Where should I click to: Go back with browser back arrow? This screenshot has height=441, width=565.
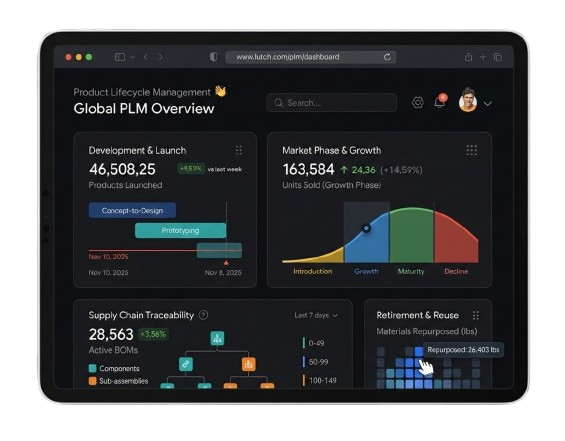[x=146, y=57]
